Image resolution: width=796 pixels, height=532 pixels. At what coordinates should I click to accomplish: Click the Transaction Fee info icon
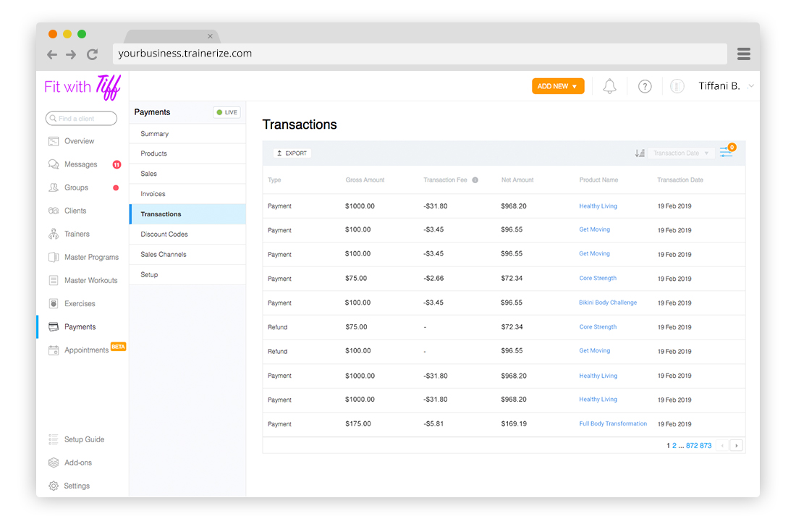coord(475,180)
